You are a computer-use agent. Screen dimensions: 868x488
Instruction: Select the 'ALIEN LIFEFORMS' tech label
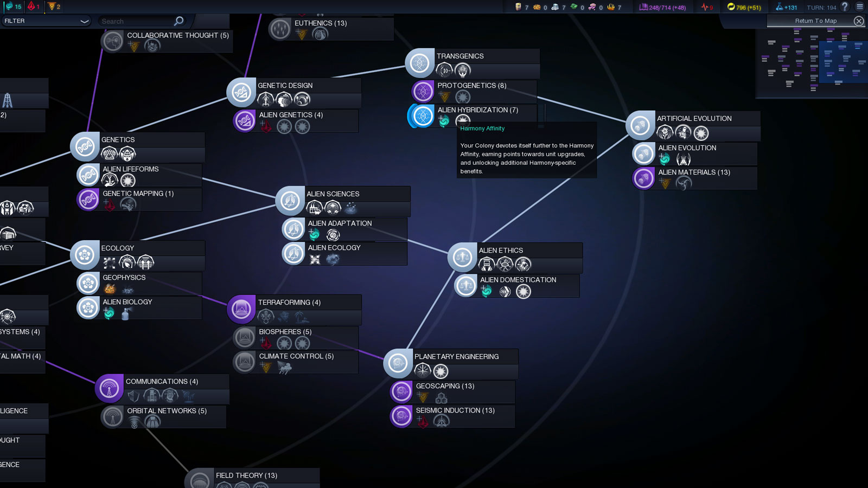[x=131, y=169]
